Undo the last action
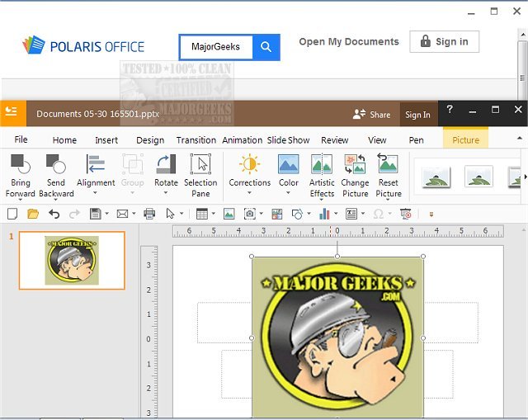 coord(54,214)
